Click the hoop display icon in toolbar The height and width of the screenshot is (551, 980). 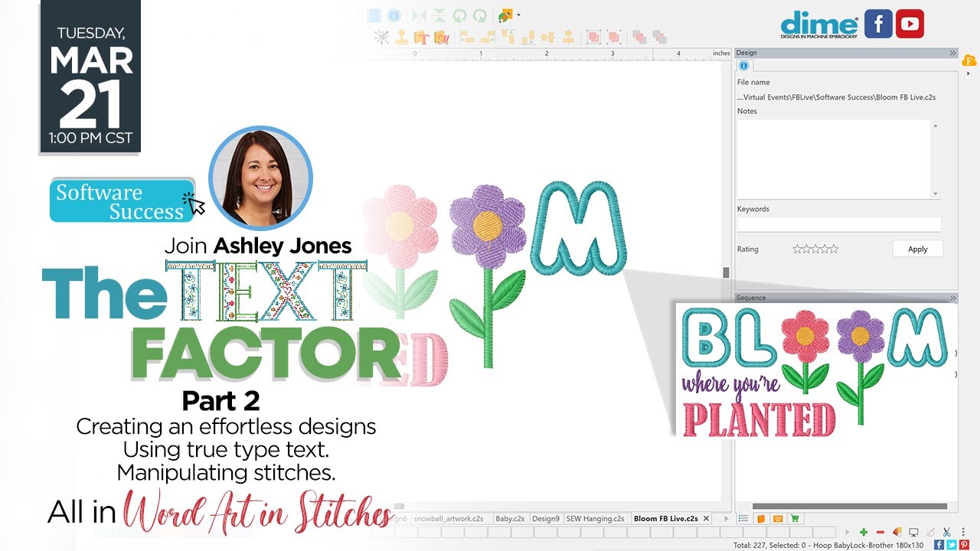[x=374, y=15]
